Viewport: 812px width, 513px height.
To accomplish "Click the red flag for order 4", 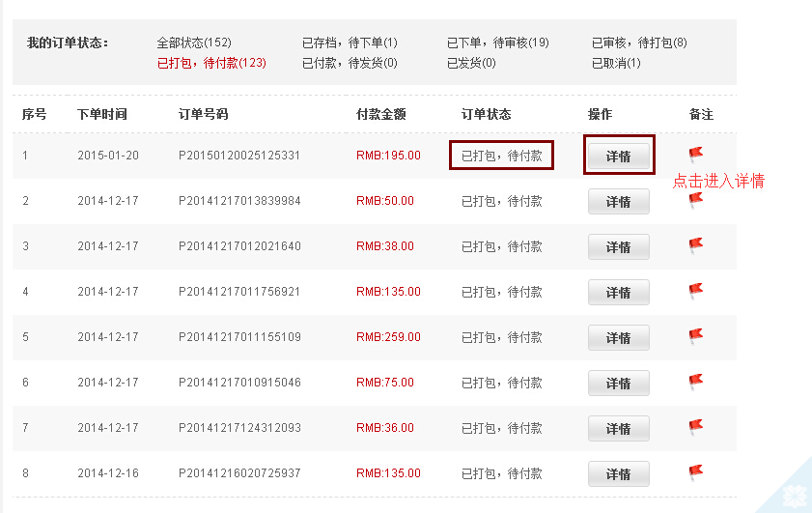I will tap(695, 290).
